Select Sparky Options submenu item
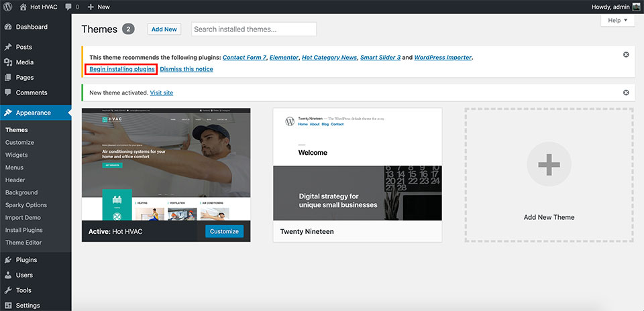644x311 pixels. pos(26,205)
